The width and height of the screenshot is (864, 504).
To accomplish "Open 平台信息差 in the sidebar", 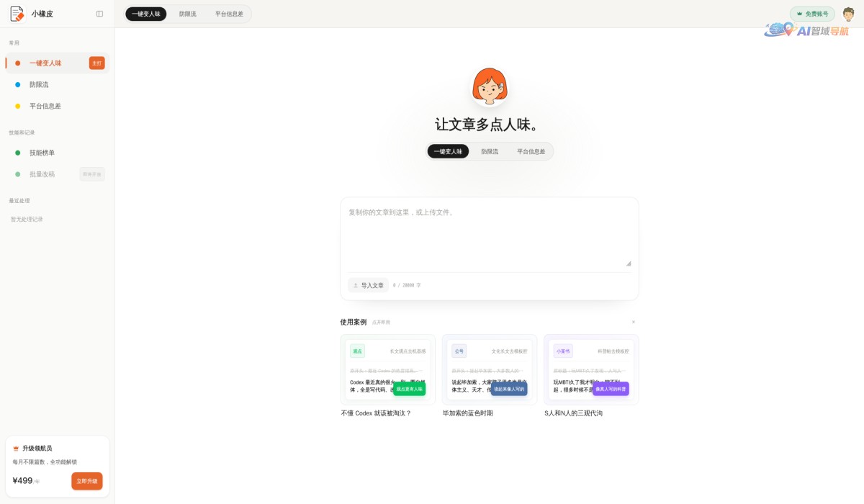I will point(58,106).
